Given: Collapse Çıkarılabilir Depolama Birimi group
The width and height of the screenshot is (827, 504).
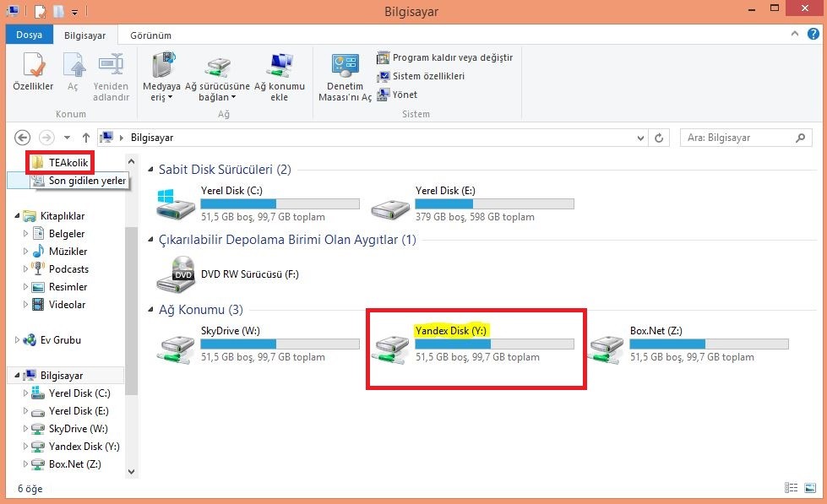Looking at the screenshot, I should tap(151, 240).
